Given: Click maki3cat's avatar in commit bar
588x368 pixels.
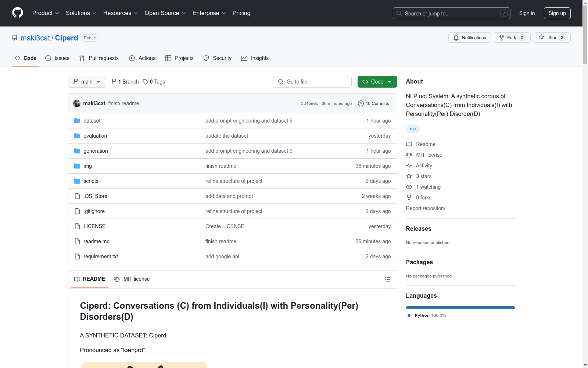Looking at the screenshot, I should 77,103.
